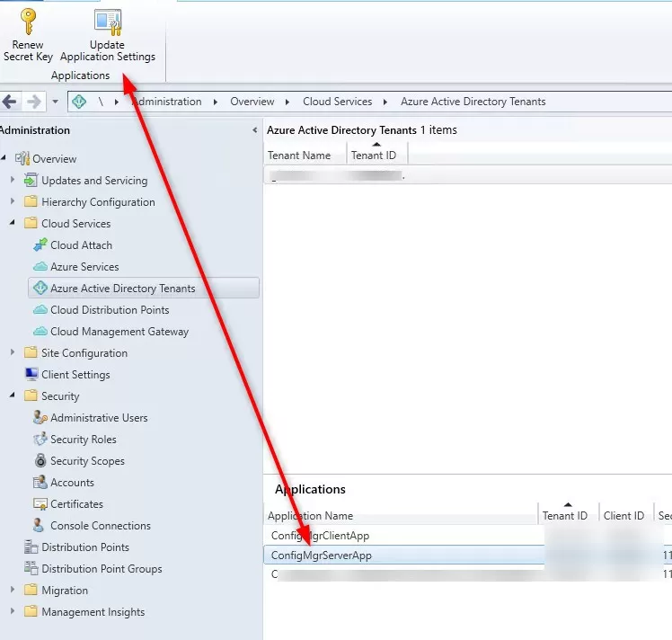Select Administration in the breadcrumb path

(x=167, y=102)
